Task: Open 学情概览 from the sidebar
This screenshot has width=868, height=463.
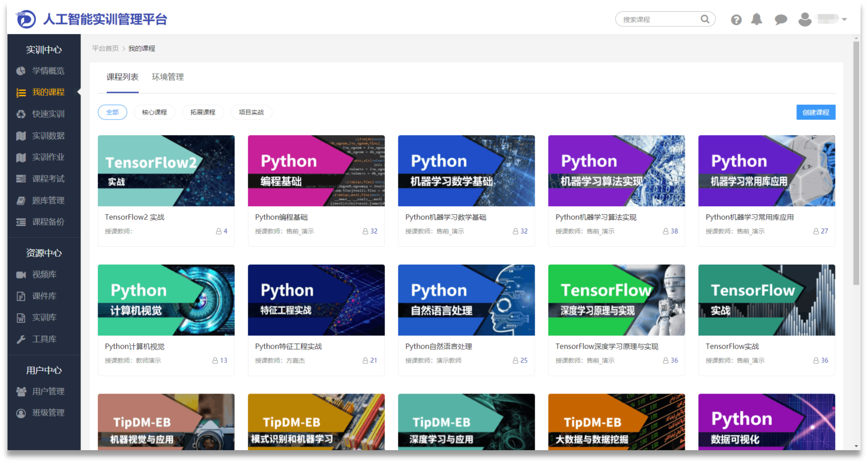Action: tap(48, 71)
